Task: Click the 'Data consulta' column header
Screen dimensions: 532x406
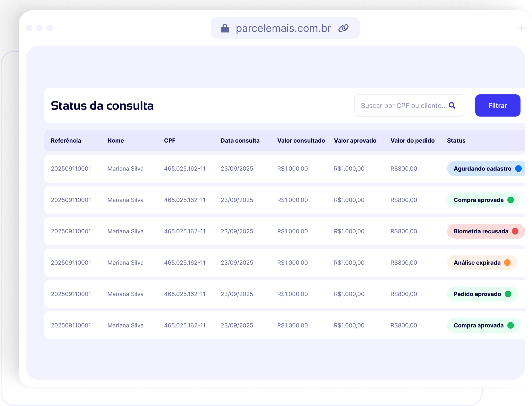Action: point(240,140)
